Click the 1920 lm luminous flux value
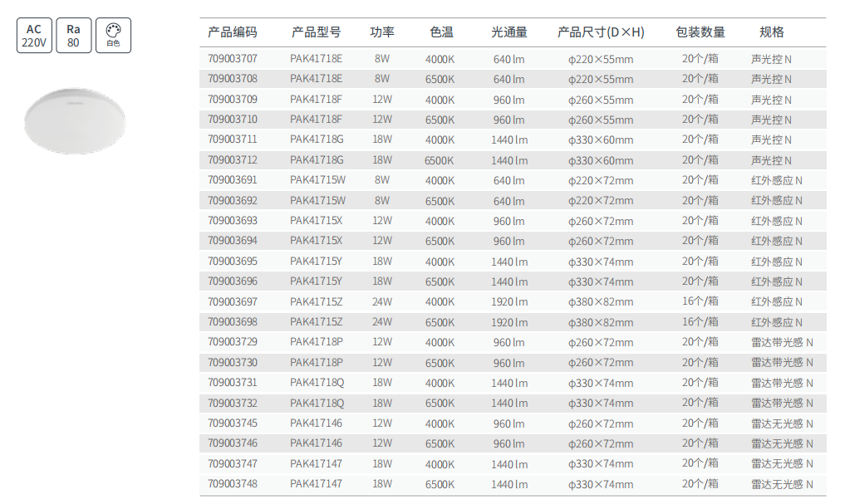 click(x=509, y=301)
